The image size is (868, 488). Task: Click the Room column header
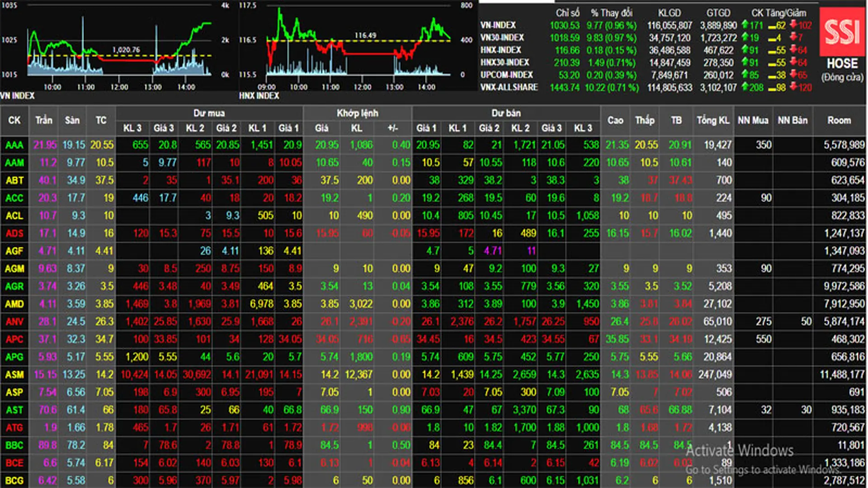(x=839, y=120)
